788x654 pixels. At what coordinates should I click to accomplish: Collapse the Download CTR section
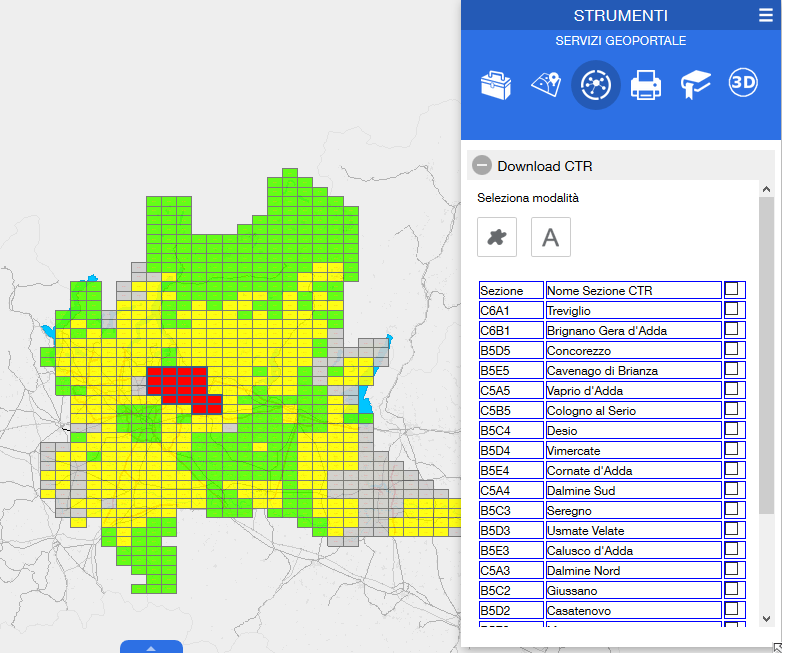tap(482, 166)
